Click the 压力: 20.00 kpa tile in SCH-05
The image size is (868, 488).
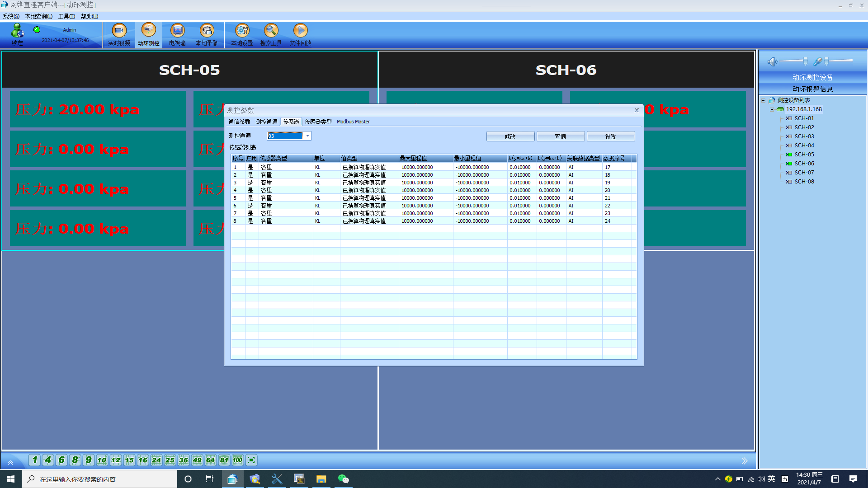tap(98, 109)
